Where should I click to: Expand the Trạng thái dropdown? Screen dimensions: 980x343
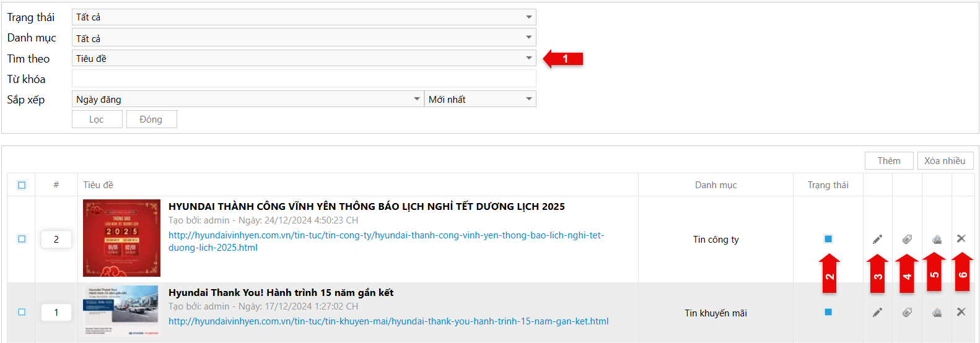click(x=304, y=17)
